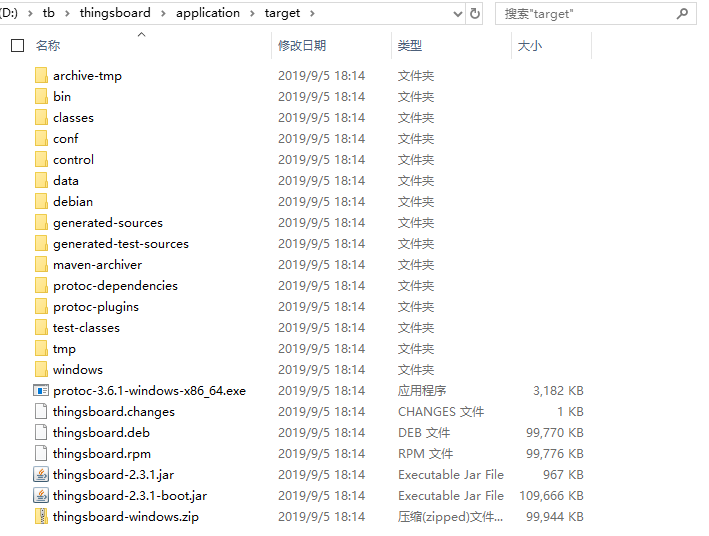Click the thingsboard.deb file icon
The width and height of the screenshot is (709, 536).
41,432
